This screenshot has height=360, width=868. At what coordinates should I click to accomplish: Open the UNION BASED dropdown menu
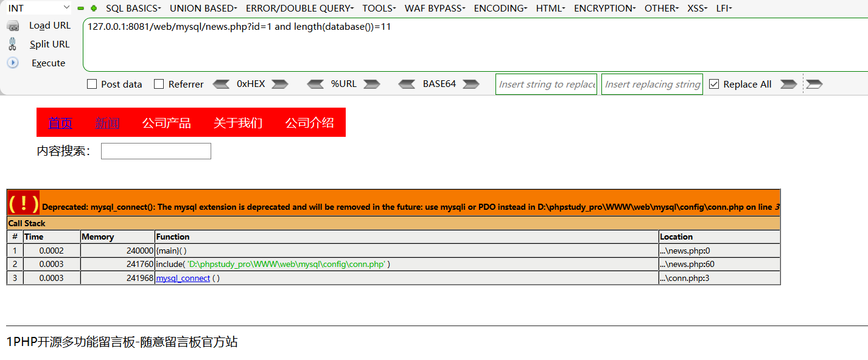coord(203,9)
